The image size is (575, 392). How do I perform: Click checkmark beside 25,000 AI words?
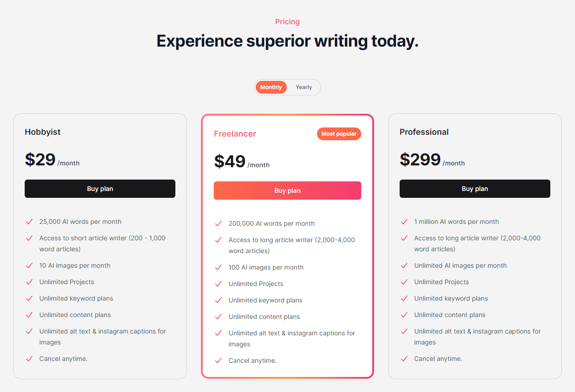(x=29, y=222)
